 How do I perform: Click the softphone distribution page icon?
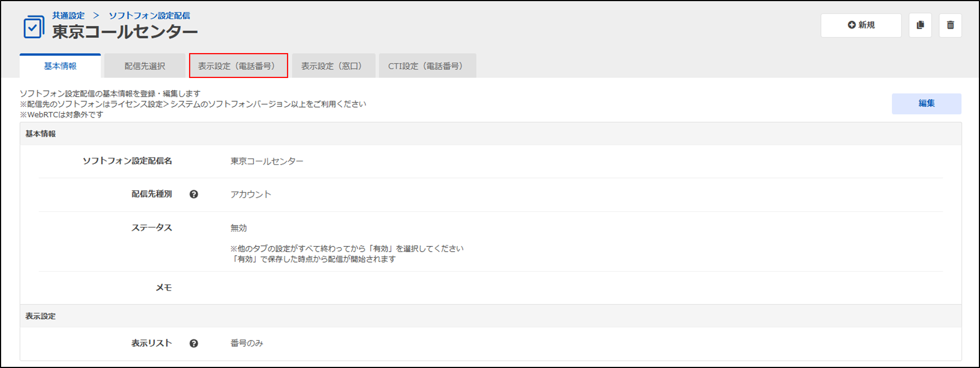[33, 27]
